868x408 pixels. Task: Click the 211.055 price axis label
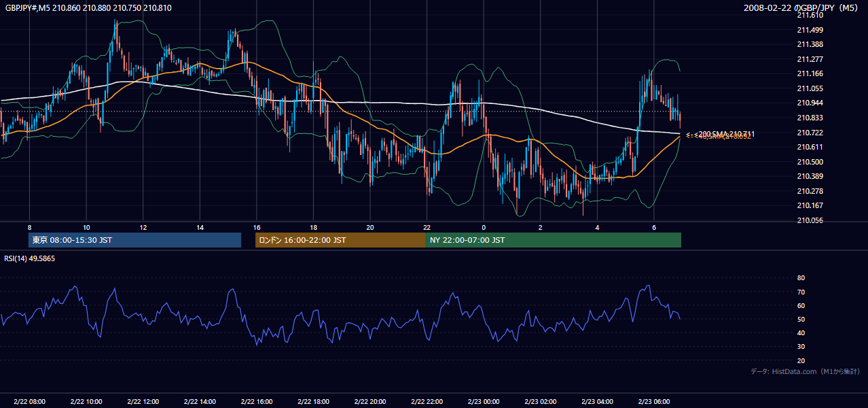pyautogui.click(x=810, y=88)
